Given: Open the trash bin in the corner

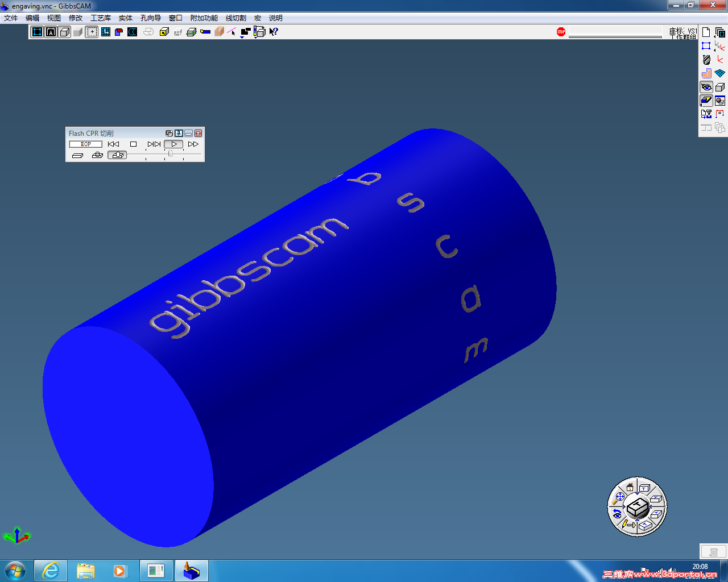Looking at the screenshot, I should click(713, 551).
